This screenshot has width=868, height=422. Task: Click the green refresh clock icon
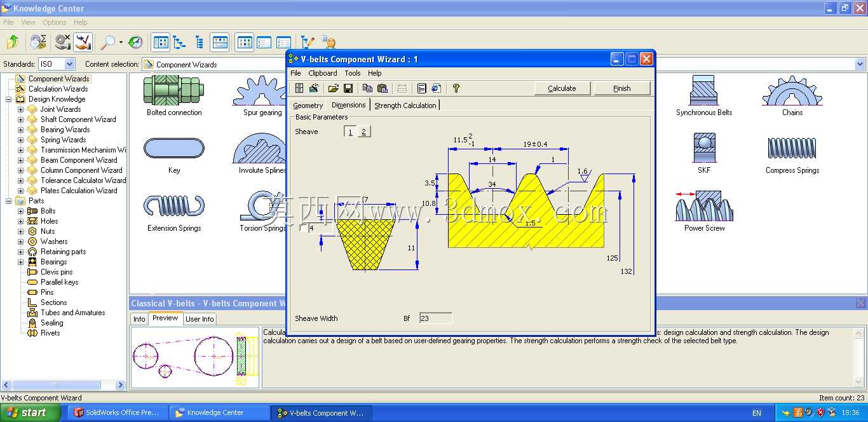click(x=135, y=43)
